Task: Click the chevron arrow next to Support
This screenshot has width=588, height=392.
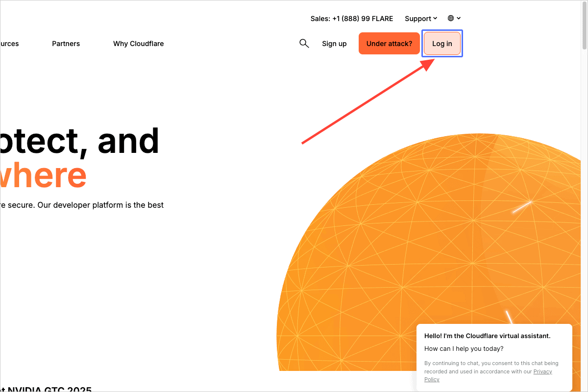Action: click(435, 19)
